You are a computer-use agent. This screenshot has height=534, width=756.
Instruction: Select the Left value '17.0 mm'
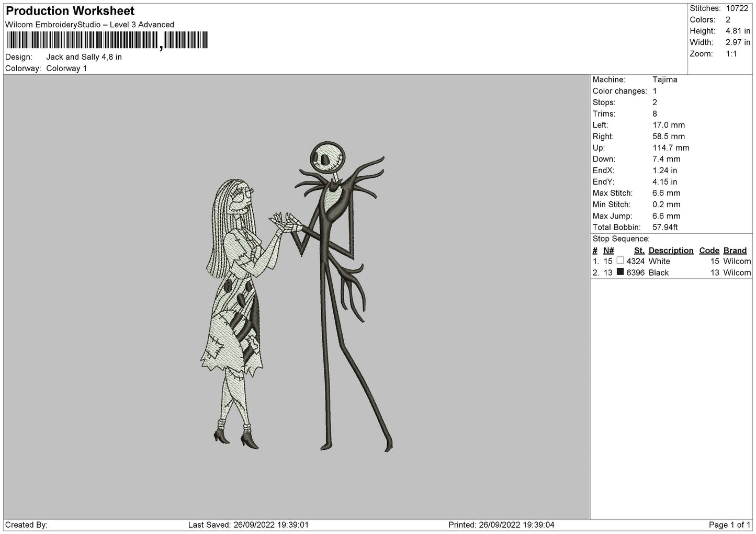tap(669, 125)
